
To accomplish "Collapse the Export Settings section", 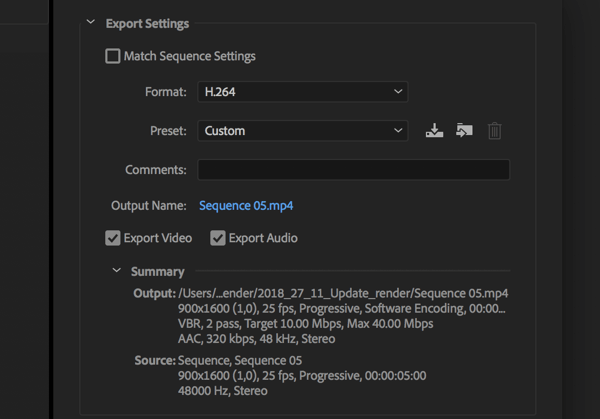I will [91, 22].
